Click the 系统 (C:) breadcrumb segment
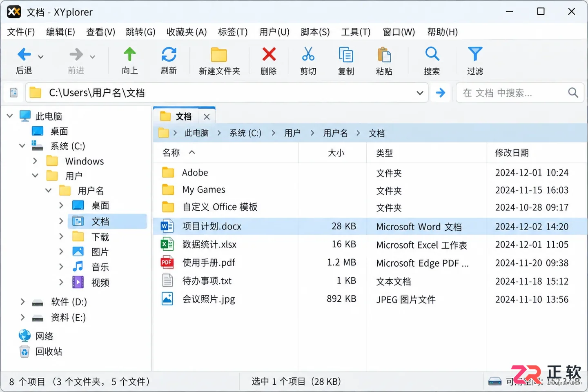The width and height of the screenshot is (588, 392). 245,133
